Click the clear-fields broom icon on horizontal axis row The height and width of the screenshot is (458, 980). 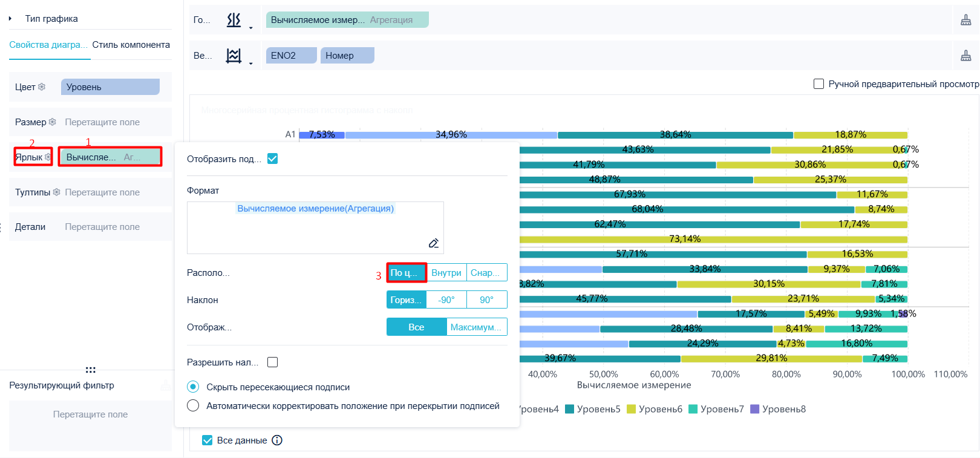(966, 20)
